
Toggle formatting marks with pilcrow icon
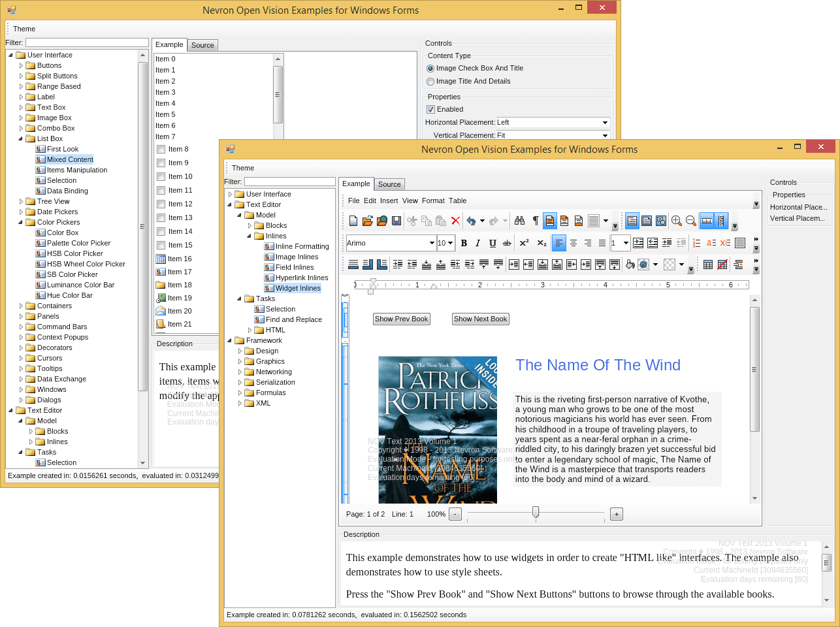(535, 220)
